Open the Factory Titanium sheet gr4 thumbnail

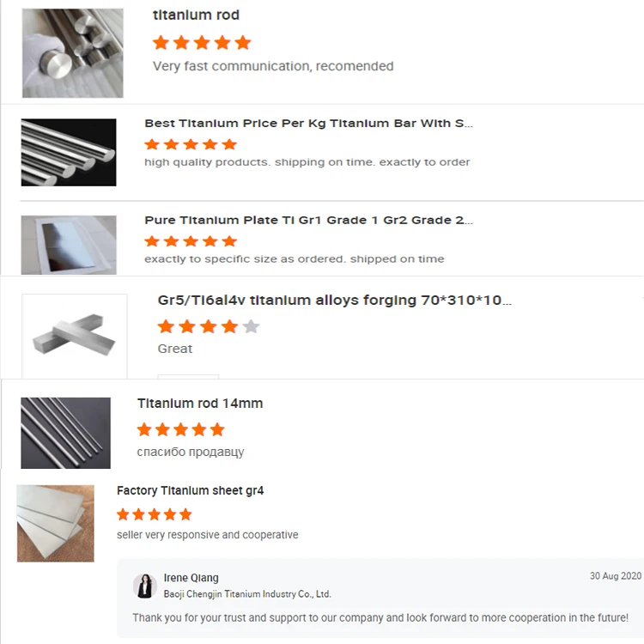pyautogui.click(x=56, y=523)
